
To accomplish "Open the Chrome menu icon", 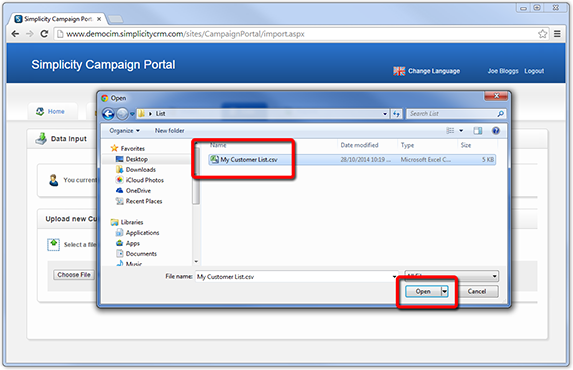I will tap(557, 34).
